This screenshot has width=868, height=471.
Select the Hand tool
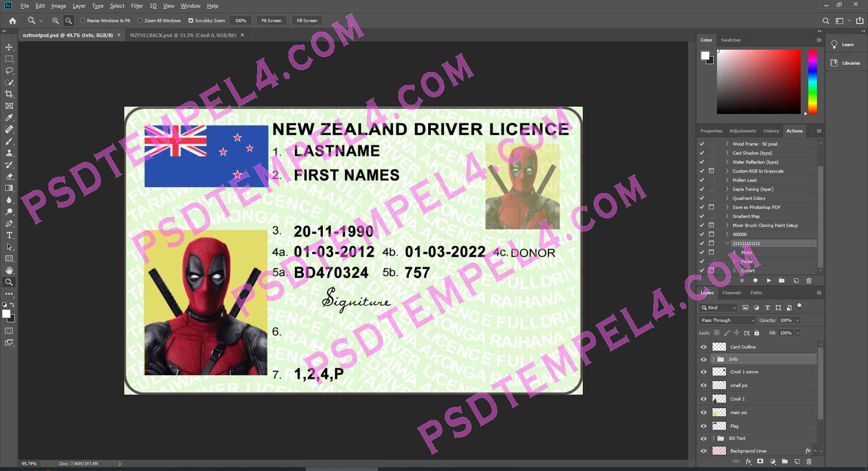coord(9,270)
